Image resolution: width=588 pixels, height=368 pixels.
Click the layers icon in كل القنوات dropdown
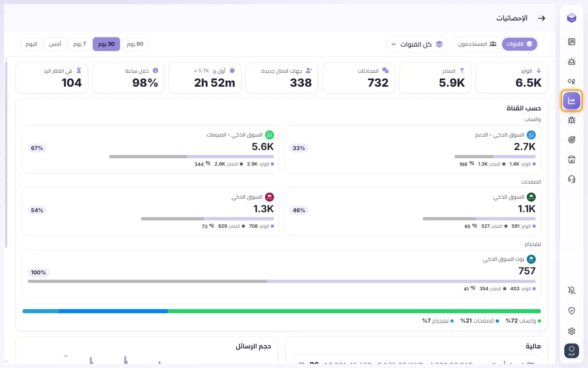(439, 44)
